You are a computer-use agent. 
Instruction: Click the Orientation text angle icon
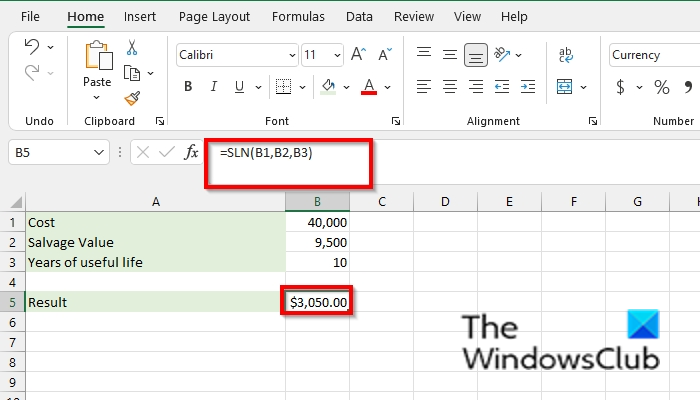pyautogui.click(x=502, y=54)
